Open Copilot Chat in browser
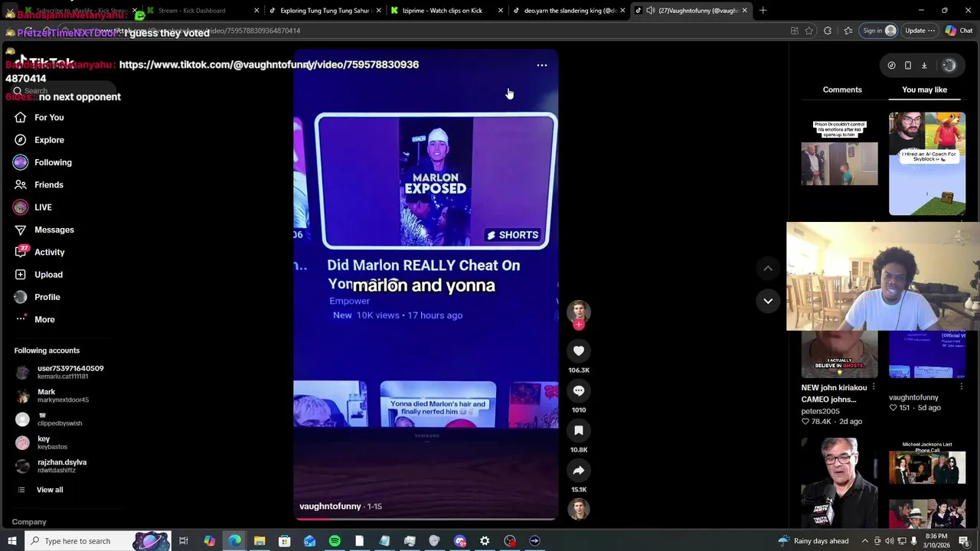980x551 pixels. point(959,31)
